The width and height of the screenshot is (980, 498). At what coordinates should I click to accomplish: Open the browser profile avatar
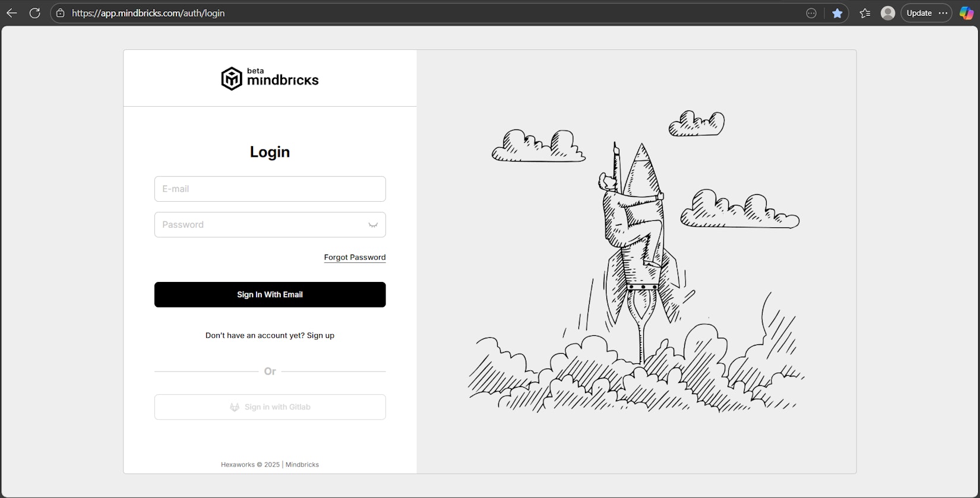click(x=888, y=13)
